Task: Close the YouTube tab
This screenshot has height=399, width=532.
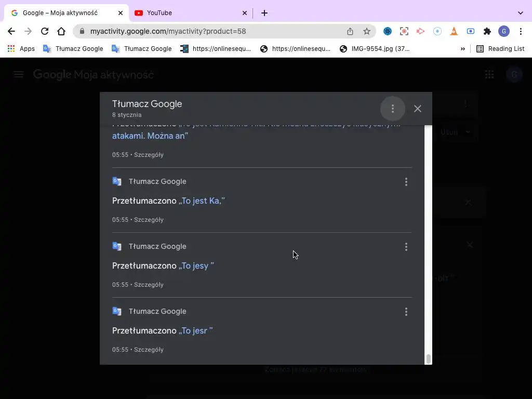Action: 245,13
